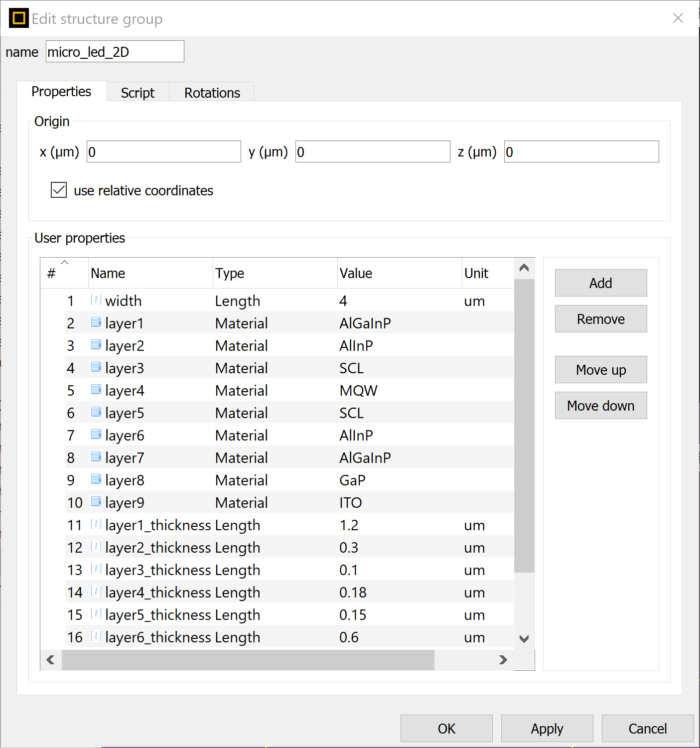Click the Apply button
Viewport: 700px width, 748px height.
pos(547,729)
